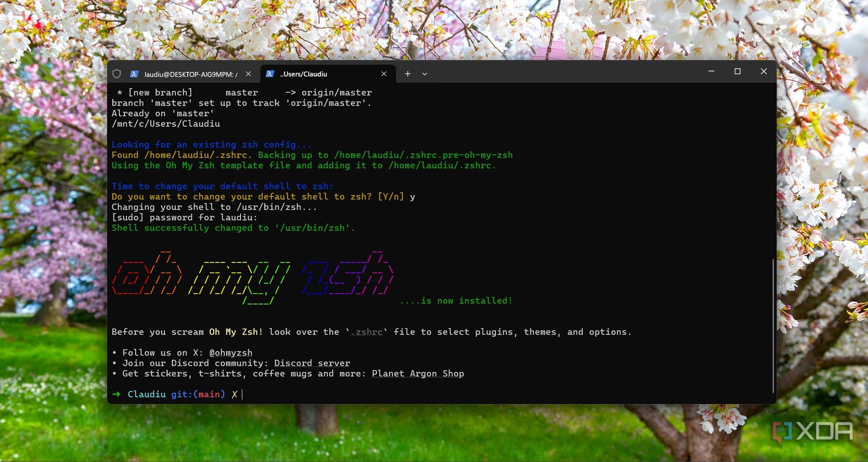Click 'Shell successfully changed' message text
This screenshot has width=868, height=462.
click(x=233, y=228)
